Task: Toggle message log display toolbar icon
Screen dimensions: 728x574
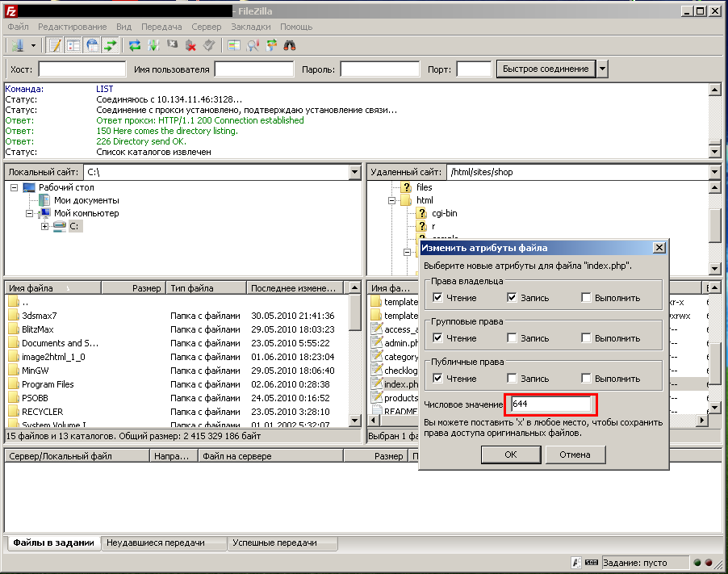Action: pos(55,45)
